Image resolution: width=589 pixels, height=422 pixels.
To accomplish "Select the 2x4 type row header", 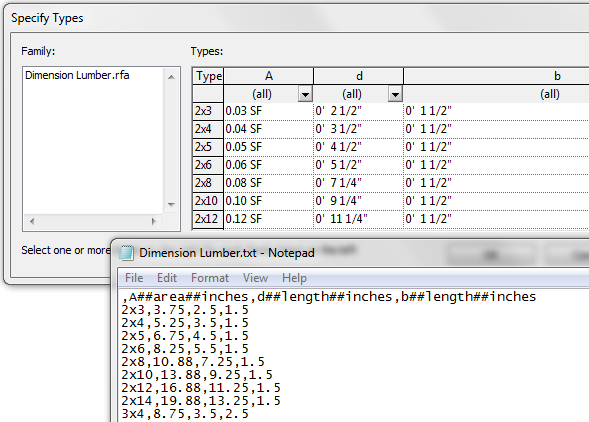I will pyautogui.click(x=208, y=129).
